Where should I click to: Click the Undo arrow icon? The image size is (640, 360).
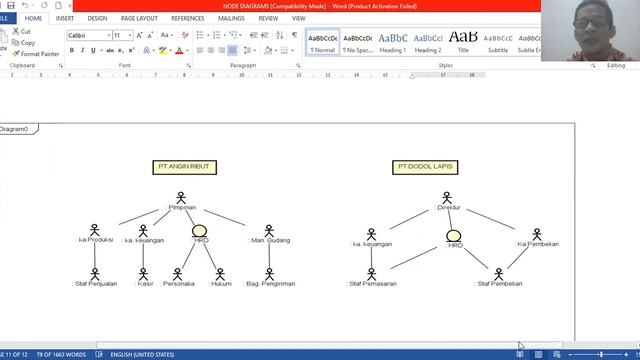(25, 5)
